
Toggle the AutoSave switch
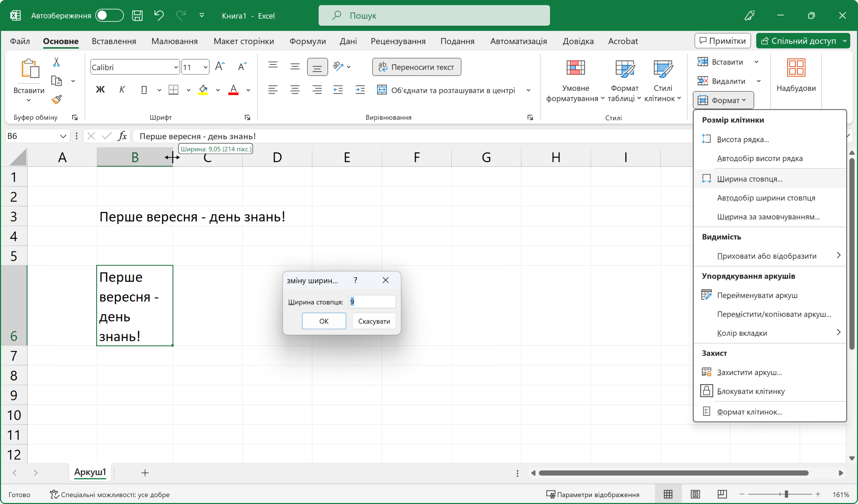(x=109, y=15)
